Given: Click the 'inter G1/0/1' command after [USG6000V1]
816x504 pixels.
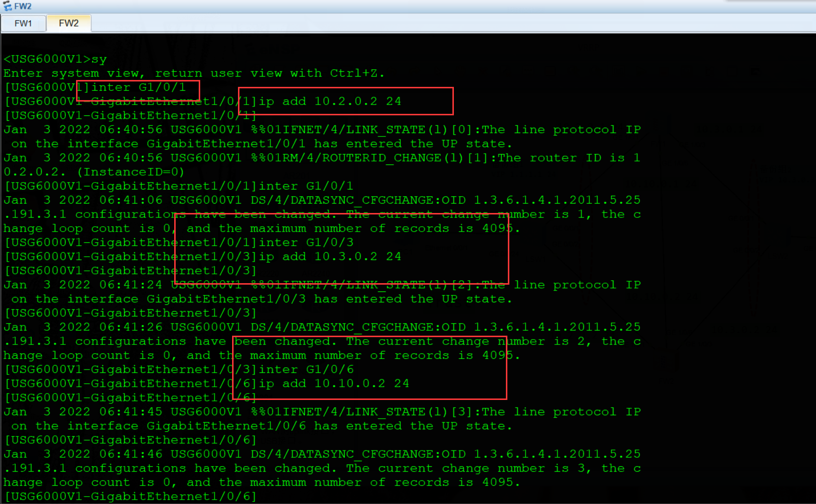Looking at the screenshot, I should pyautogui.click(x=138, y=87).
